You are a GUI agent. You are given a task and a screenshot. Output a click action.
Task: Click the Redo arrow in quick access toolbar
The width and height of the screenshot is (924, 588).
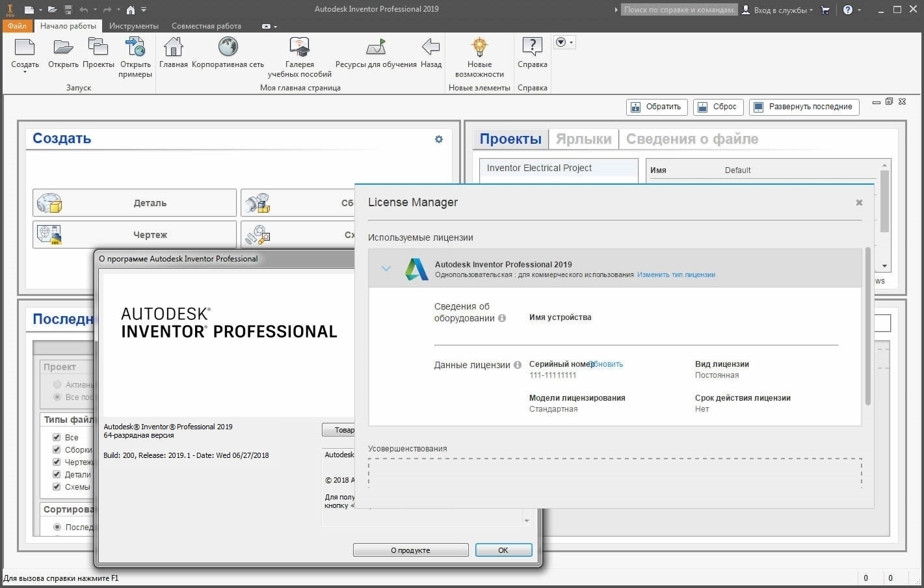click(x=107, y=10)
